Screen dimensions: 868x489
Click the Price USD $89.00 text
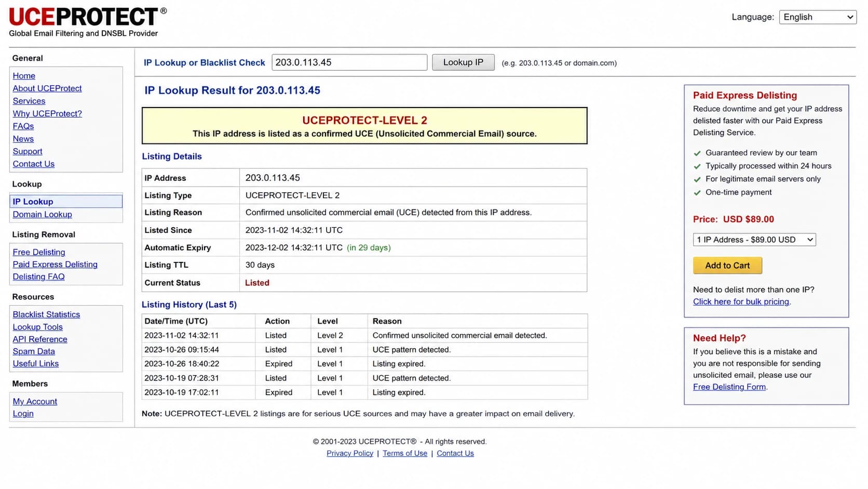pyautogui.click(x=734, y=219)
